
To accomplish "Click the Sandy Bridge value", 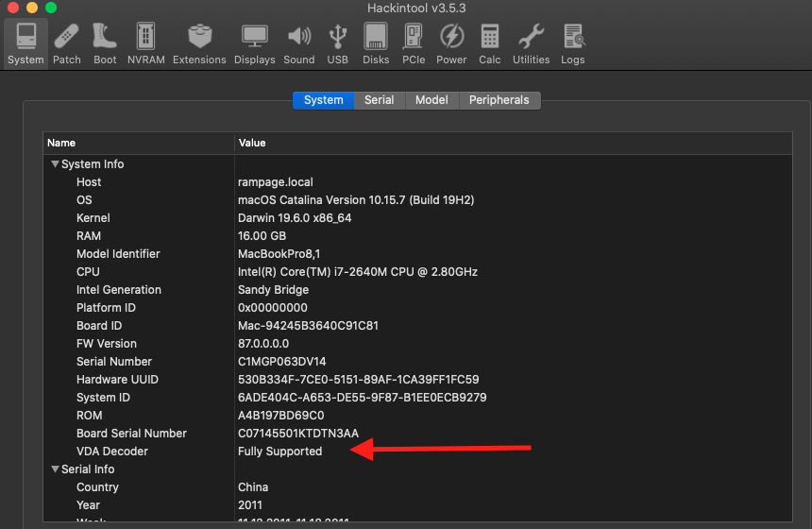I will [274, 290].
